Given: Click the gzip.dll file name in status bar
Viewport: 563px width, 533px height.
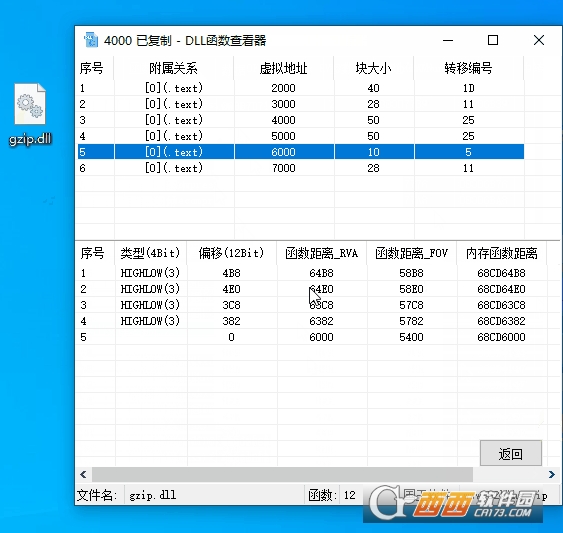Looking at the screenshot, I should tap(153, 495).
